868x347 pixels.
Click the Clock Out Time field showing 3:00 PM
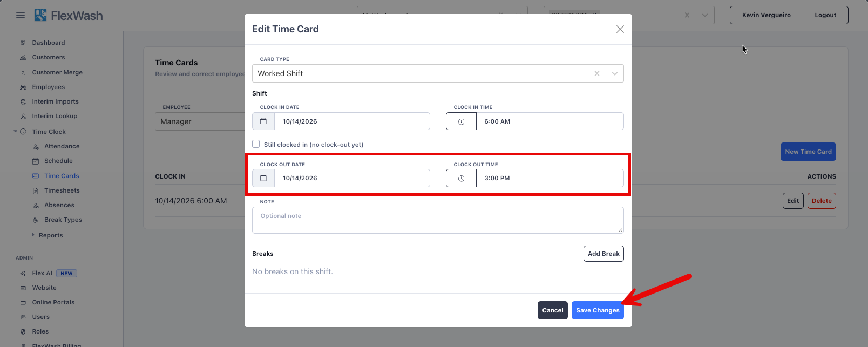(550, 178)
